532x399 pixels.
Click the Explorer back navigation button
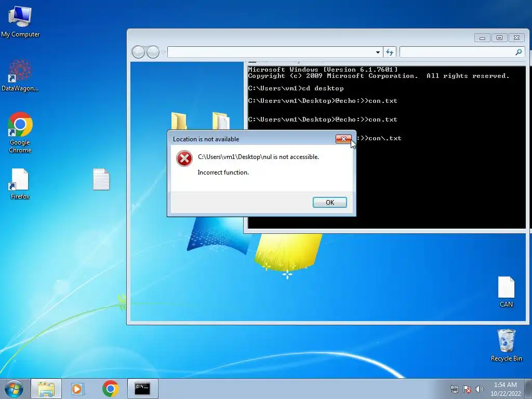click(138, 52)
